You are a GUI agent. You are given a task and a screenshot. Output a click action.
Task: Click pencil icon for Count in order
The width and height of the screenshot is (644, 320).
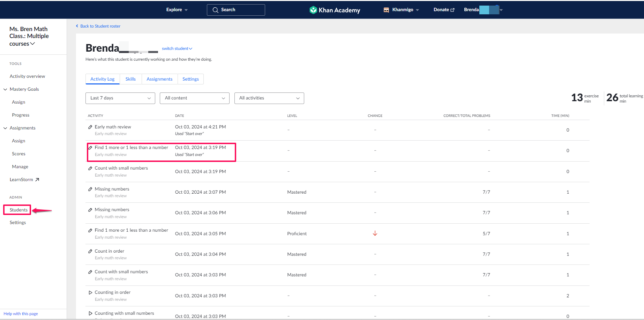[x=90, y=251]
